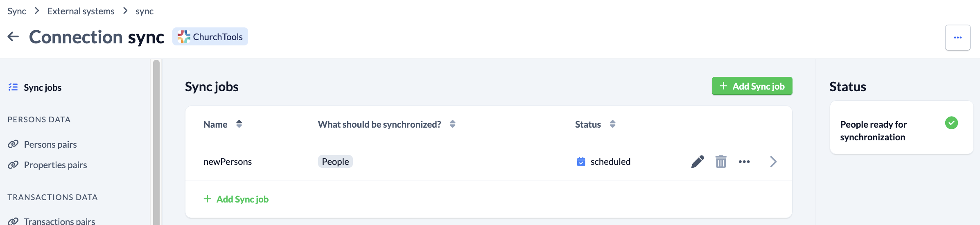
Task: Go to External systems breadcrumb
Action: click(81, 11)
